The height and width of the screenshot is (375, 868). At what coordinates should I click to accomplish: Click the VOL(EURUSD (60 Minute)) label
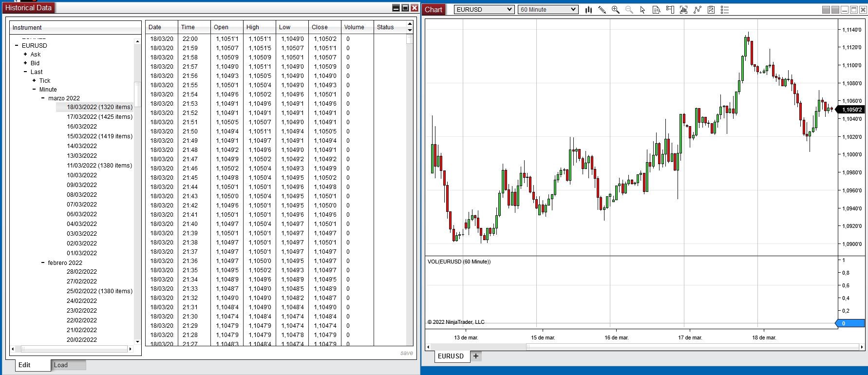tap(459, 262)
